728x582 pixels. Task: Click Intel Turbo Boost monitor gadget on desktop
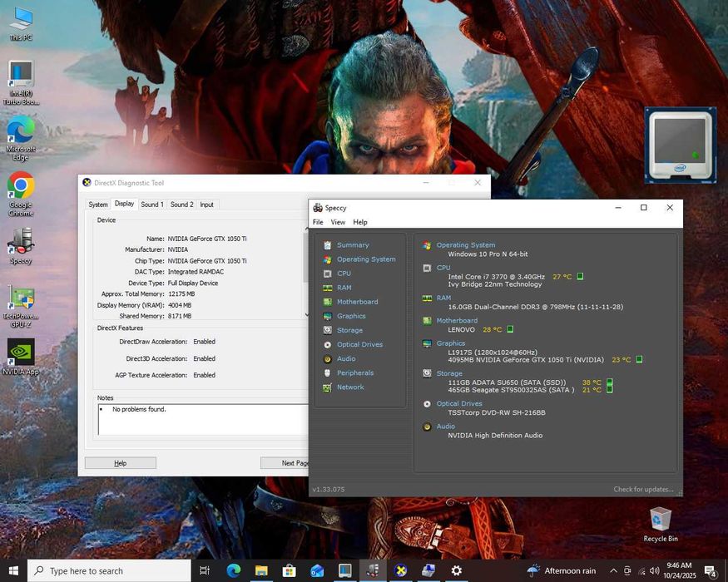point(681,145)
